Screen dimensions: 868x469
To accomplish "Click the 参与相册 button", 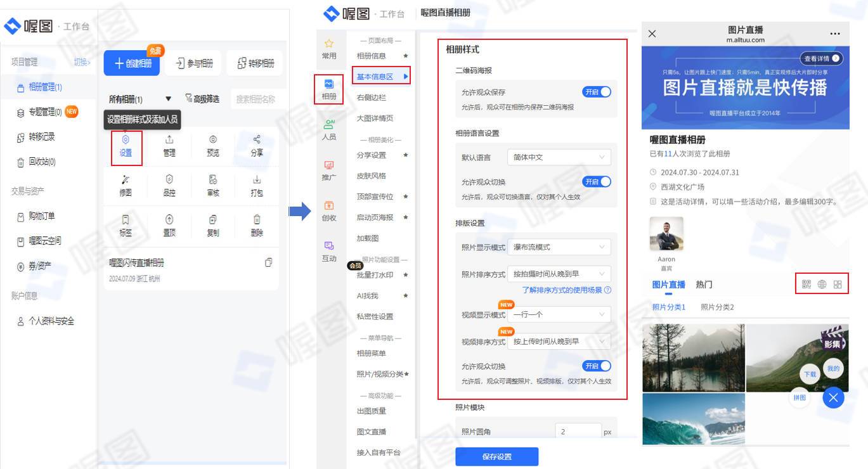I will pos(193,63).
